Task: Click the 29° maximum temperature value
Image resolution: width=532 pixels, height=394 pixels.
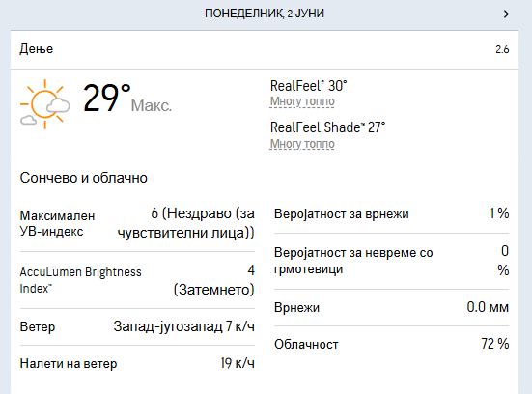Action: pyautogui.click(x=106, y=98)
